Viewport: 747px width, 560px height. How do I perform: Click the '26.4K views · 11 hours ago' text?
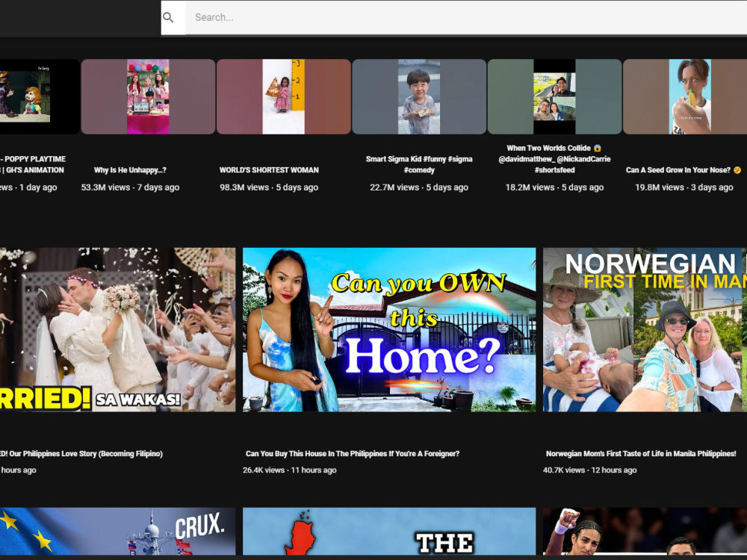290,470
